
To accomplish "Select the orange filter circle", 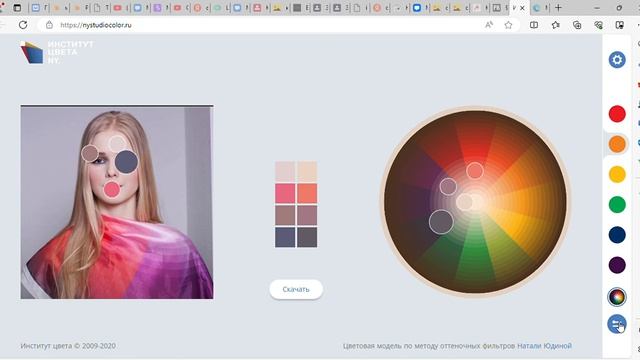I will [x=617, y=144].
